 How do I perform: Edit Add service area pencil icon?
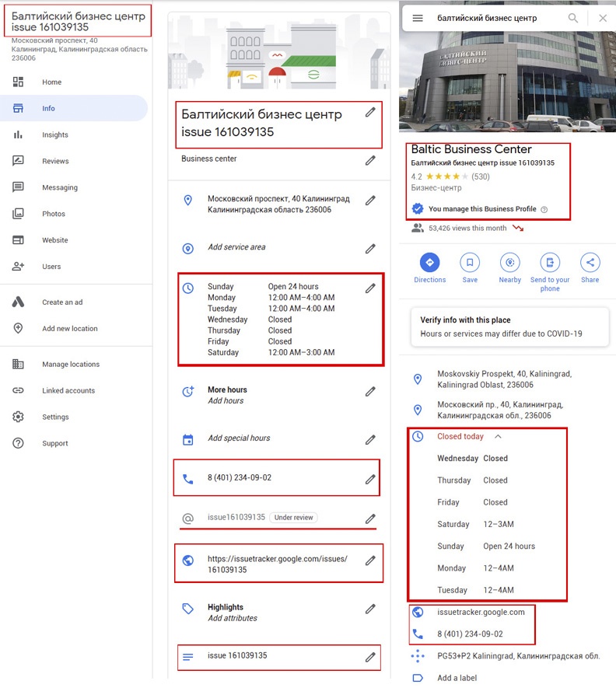[370, 249]
